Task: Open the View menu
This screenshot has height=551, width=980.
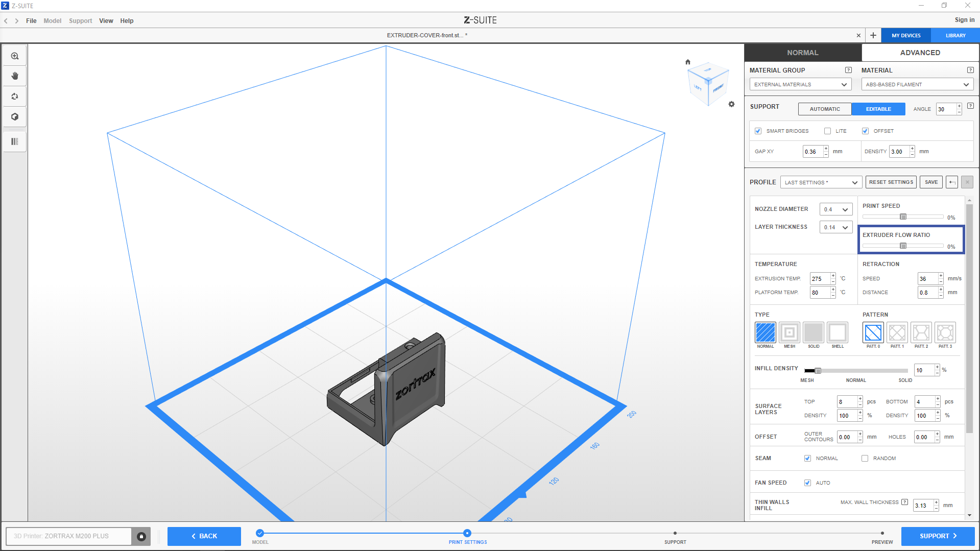Action: [x=106, y=21]
